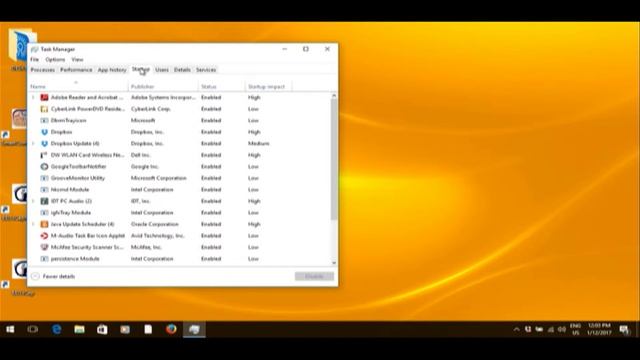Click the ENG US language indicator
The height and width of the screenshot is (360, 640).
tap(576, 329)
